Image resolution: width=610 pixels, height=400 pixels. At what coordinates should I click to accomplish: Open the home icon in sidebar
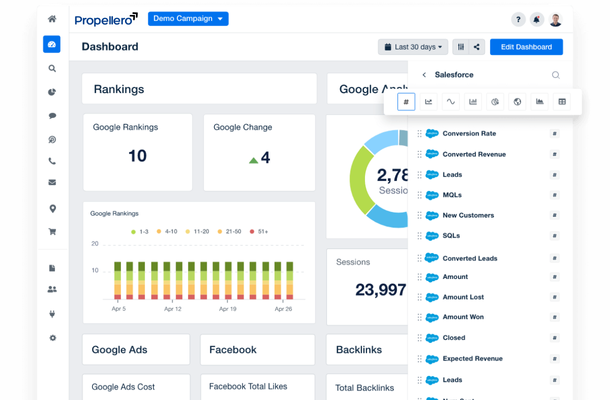[52, 19]
